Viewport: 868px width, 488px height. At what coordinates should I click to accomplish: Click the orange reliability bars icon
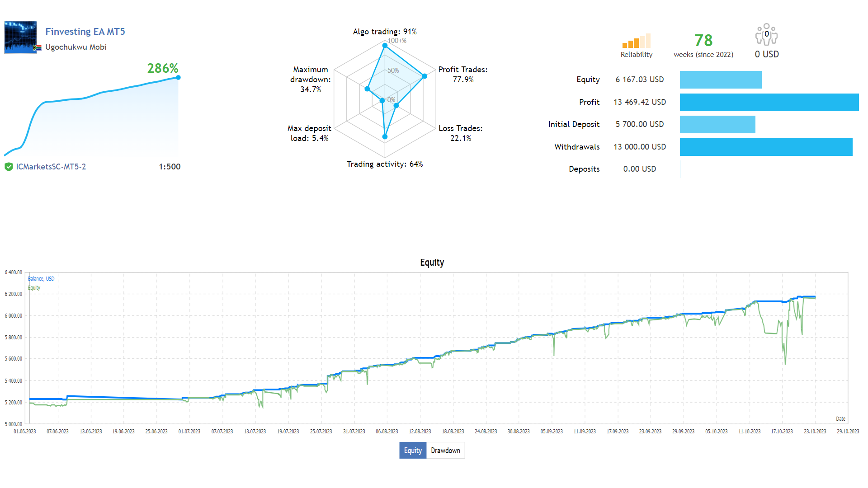point(636,41)
